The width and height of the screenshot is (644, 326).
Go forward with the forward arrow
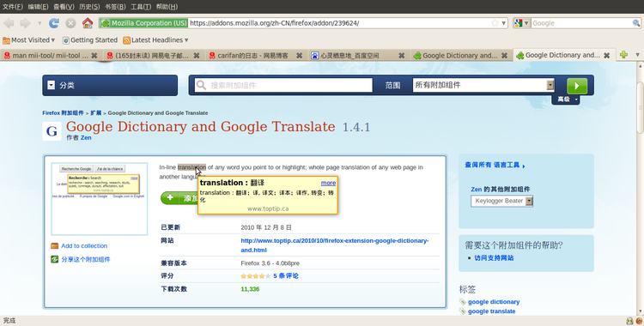[26, 23]
